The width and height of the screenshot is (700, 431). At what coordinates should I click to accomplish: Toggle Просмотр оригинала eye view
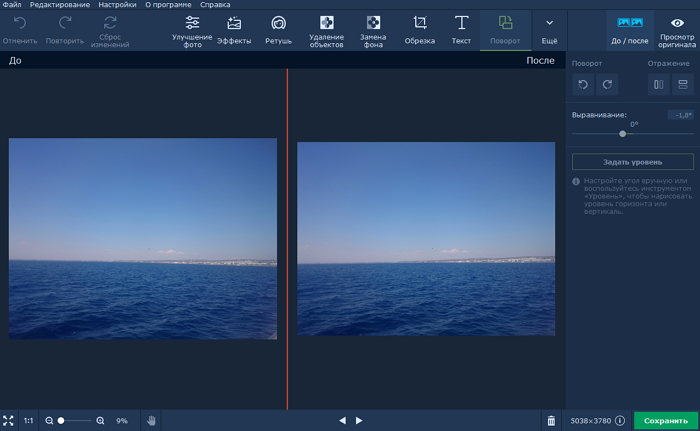pos(677,29)
